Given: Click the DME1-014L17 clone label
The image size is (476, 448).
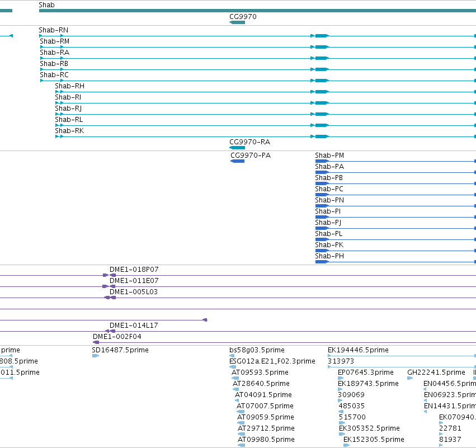Looking at the screenshot, I should [134, 326].
